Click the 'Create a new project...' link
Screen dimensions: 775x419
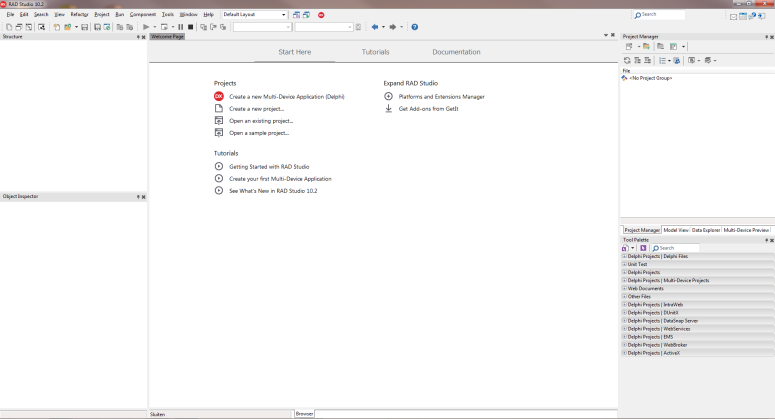click(257, 109)
